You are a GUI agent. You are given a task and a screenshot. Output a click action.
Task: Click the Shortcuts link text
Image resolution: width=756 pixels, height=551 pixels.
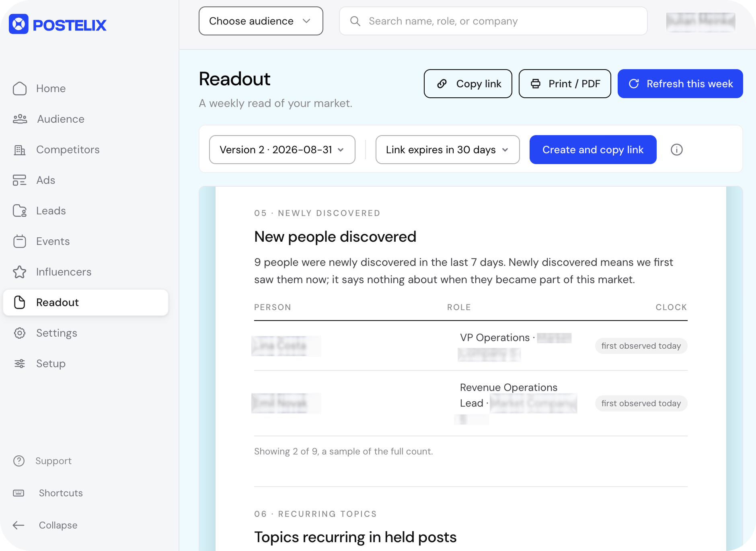(x=61, y=493)
